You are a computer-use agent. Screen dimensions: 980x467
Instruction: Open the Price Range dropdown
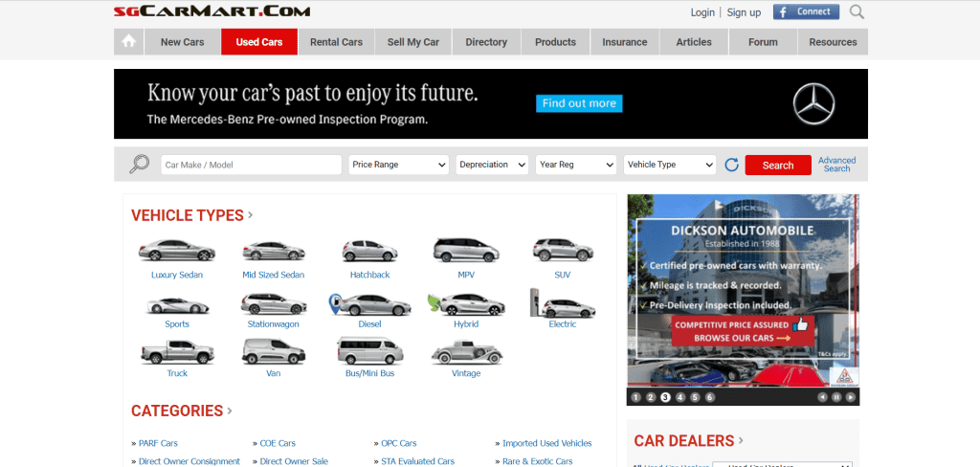(x=399, y=165)
